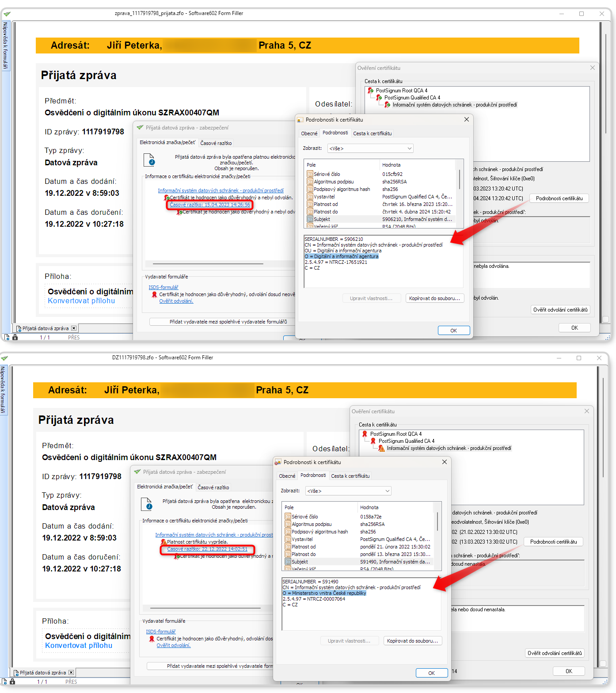The image size is (616, 693).
Task: Open Nápověda k formuláři side tab in zprava_1117919798 window
Action: point(5,46)
